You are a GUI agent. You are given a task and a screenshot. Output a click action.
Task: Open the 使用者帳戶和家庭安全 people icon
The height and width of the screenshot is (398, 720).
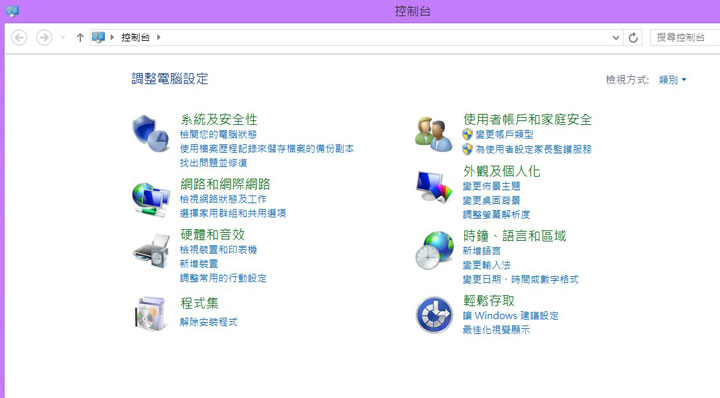pyautogui.click(x=434, y=134)
